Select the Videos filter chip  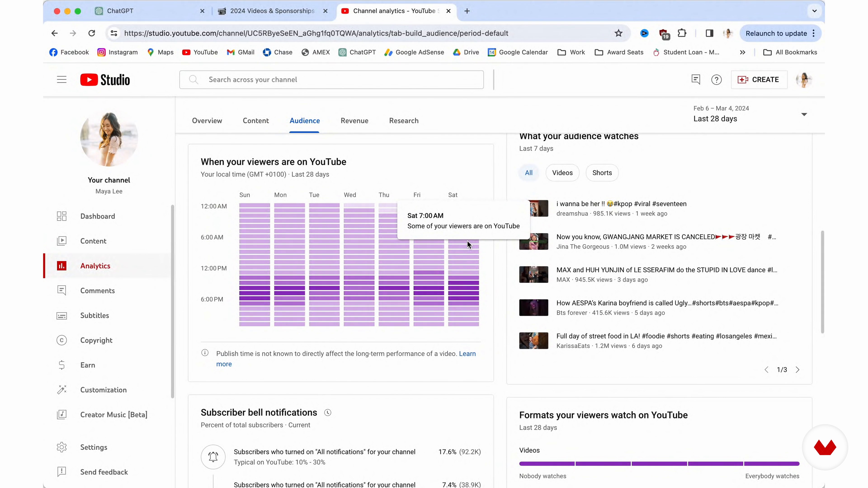point(562,173)
